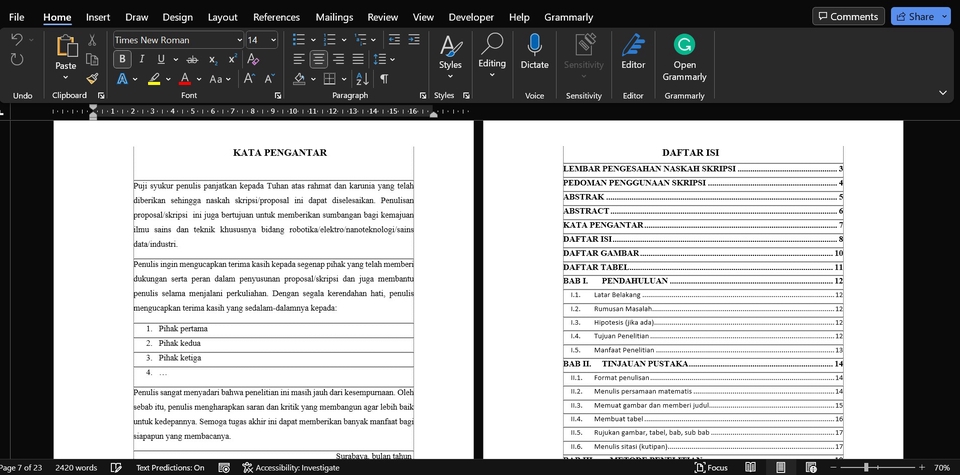This screenshot has height=475, width=960.
Task: Expand the Paste options arrow
Action: 66,78
